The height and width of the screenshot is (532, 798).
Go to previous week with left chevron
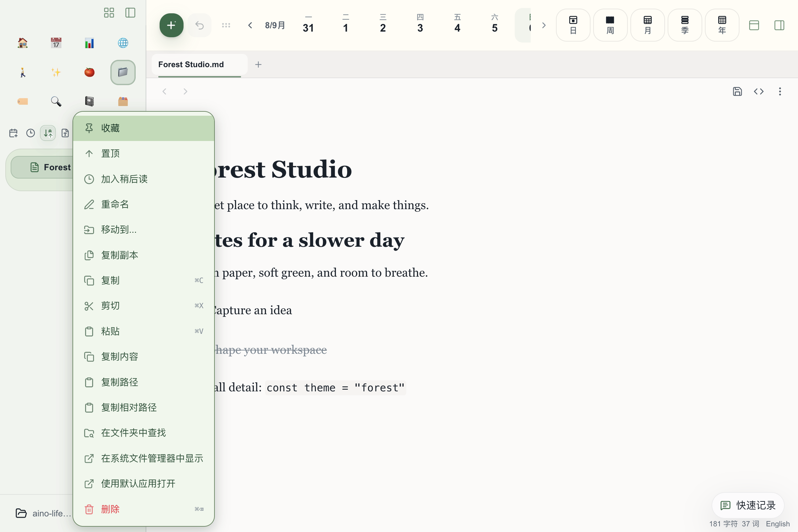tap(250, 25)
